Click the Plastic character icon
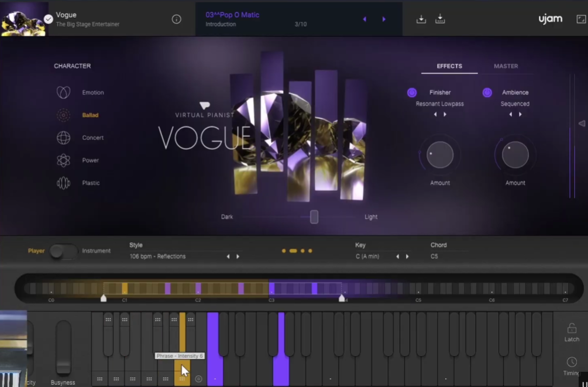The width and height of the screenshot is (588, 387). (x=64, y=183)
